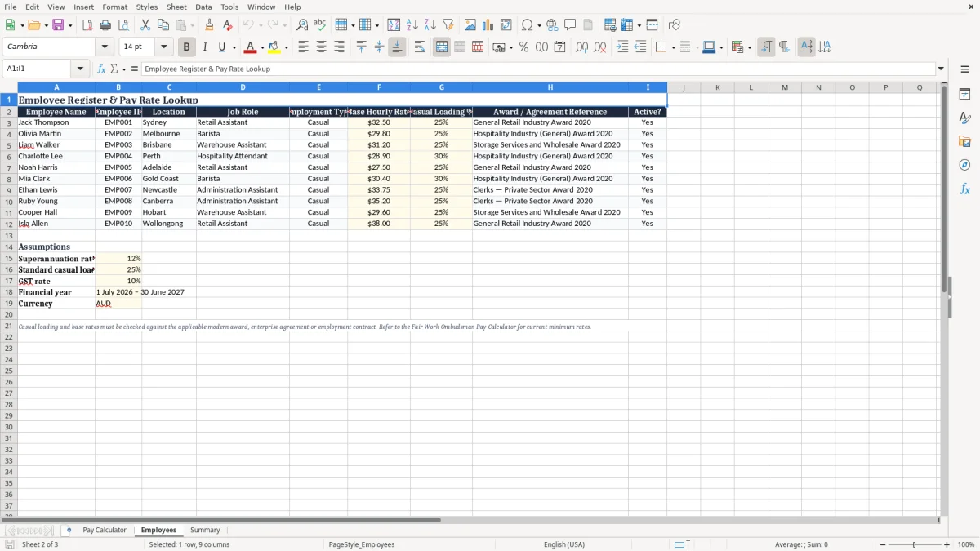
Task: Click the Add Decimal Place icon
Action: (581, 47)
